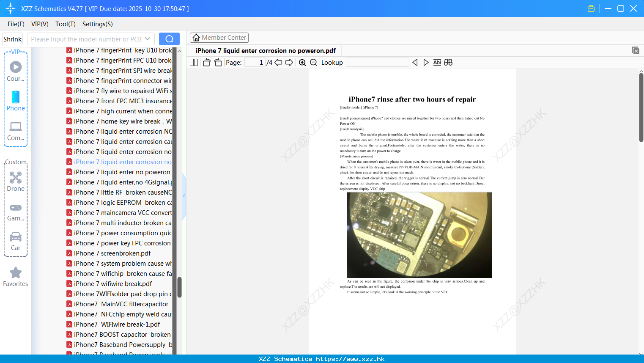The width and height of the screenshot is (644, 363).
Task: Rotate page clockwise
Action: point(218,63)
